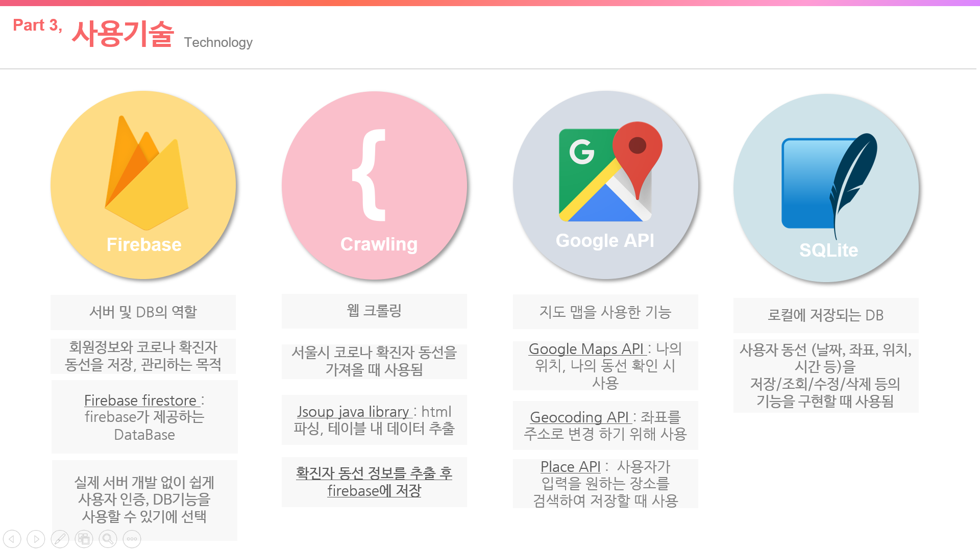Advance with the next slide arrow button
Image resolution: width=980 pixels, height=551 pixels.
[x=36, y=539]
